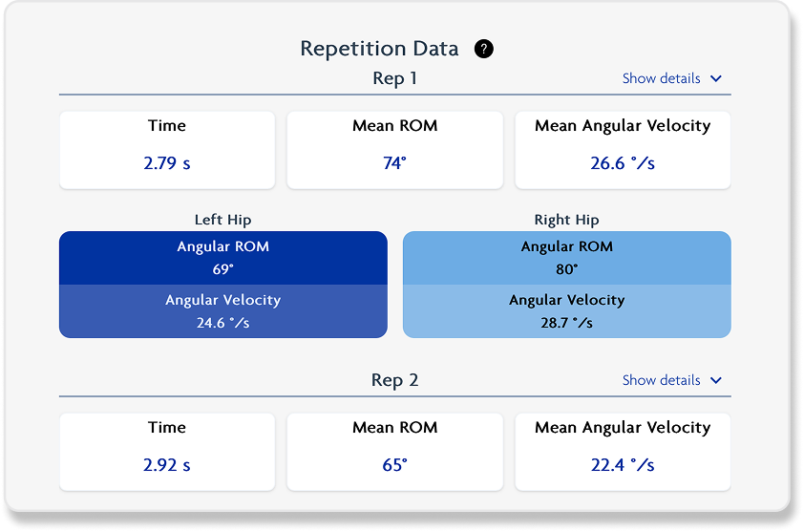Select Rep 2 Mean ROM card
The width and height of the screenshot is (804, 532).
click(x=394, y=452)
